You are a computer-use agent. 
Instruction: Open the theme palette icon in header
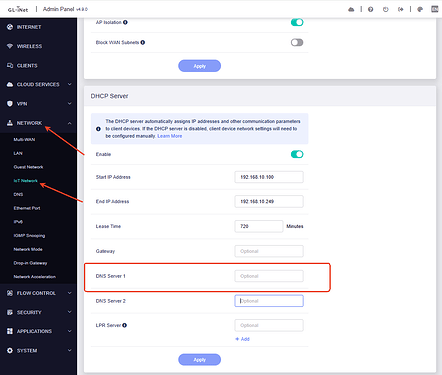pyautogui.click(x=420, y=9)
